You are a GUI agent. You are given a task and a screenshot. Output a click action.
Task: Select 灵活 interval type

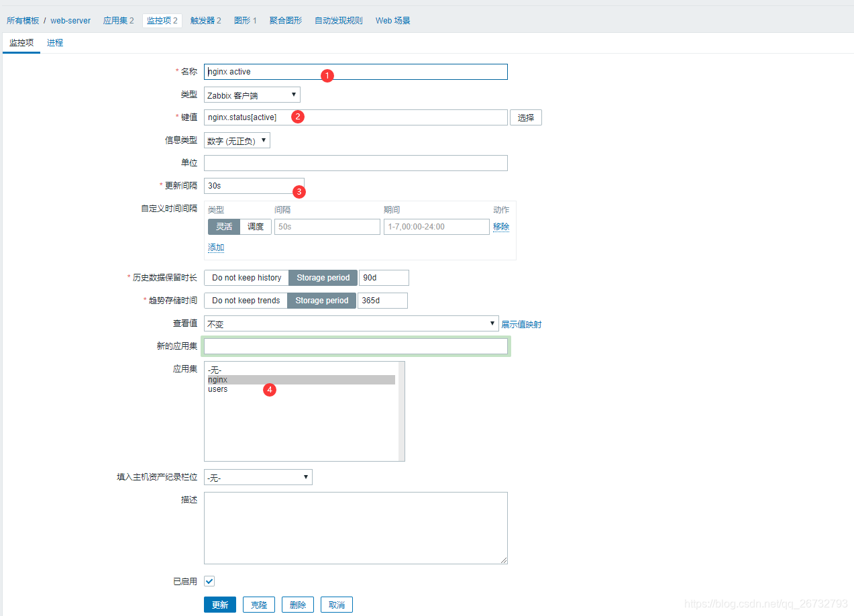224,227
